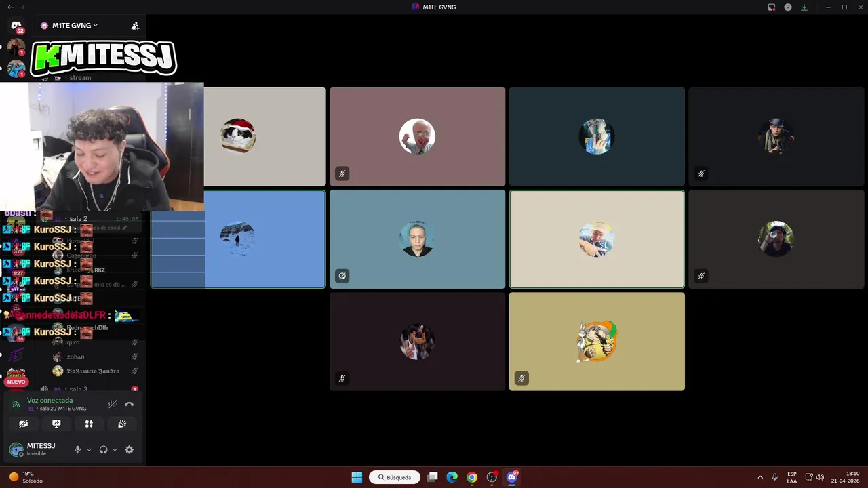Open Google Chrome from taskbar
Image resolution: width=868 pixels, height=488 pixels.
coord(472,477)
